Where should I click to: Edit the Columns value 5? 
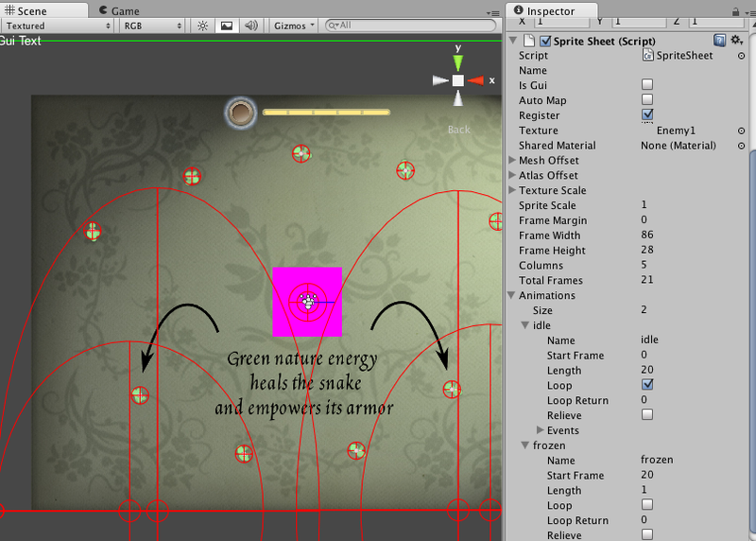[644, 265]
